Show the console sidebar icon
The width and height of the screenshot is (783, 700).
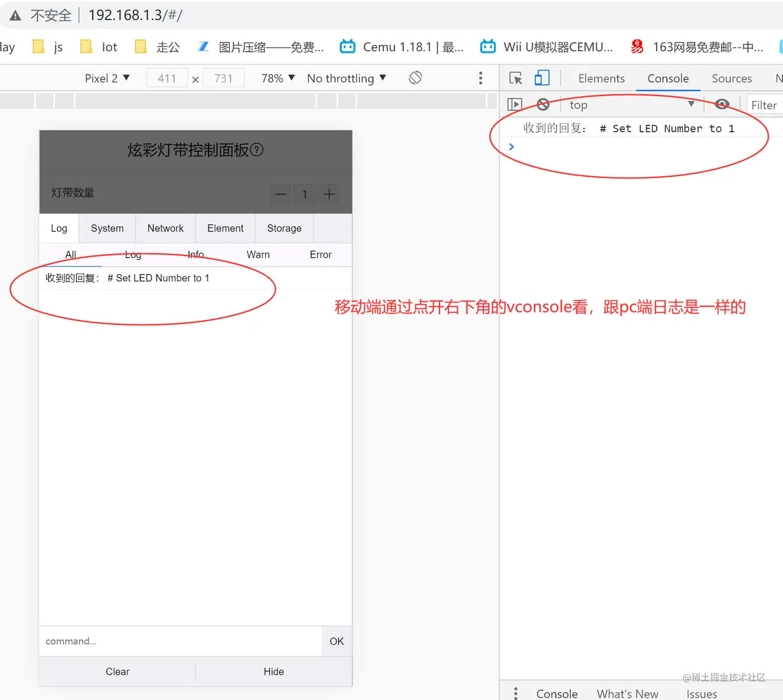(515, 105)
